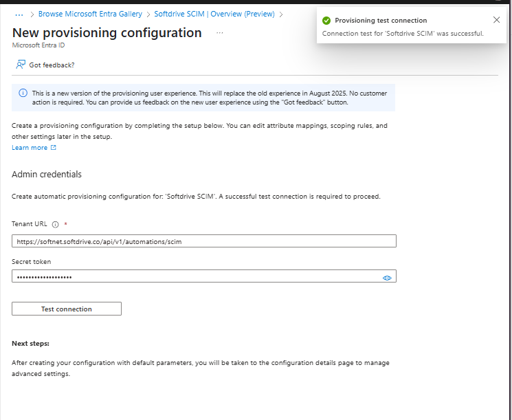Focus the Tenant URL input field

click(204, 241)
